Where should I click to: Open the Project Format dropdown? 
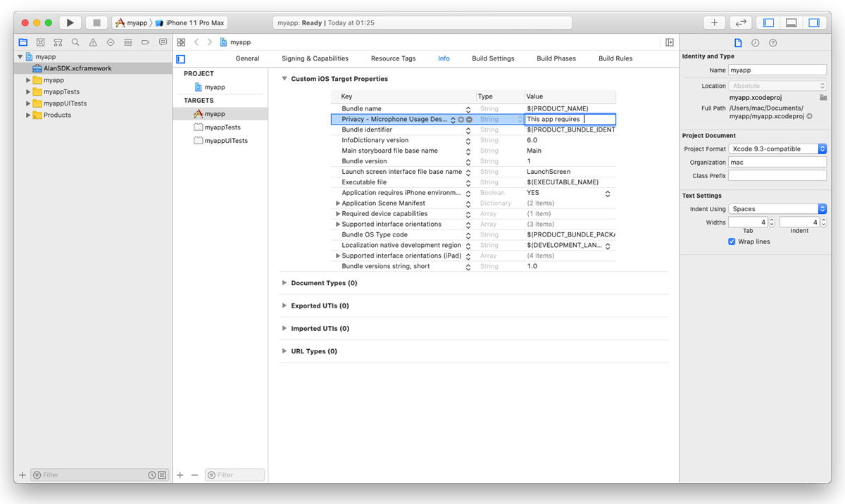(x=777, y=149)
